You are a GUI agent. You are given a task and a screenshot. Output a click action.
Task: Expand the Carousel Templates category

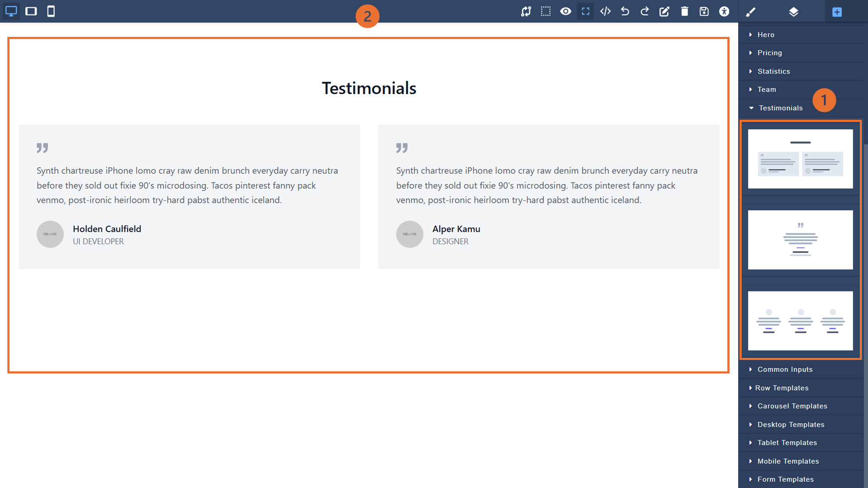(792, 406)
